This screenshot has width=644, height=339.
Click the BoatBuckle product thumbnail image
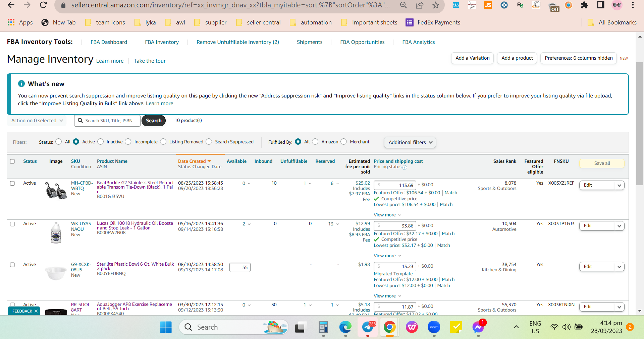[56, 190]
